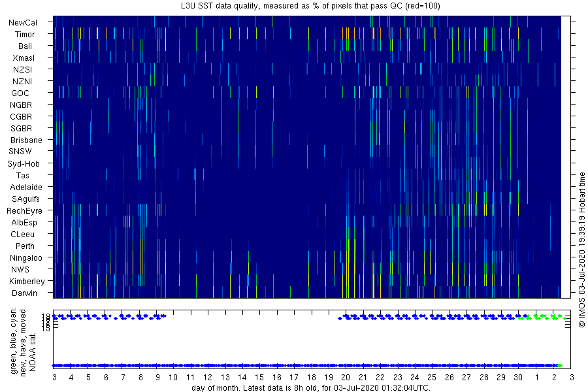Click the CLeeu row label

[x=22, y=234]
